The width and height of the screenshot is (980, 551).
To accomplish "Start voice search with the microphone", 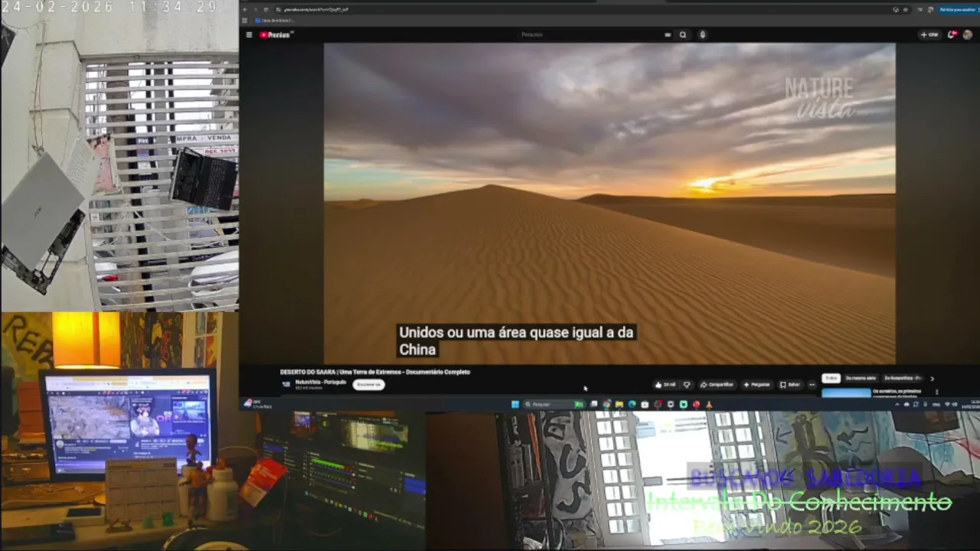I will pos(702,34).
